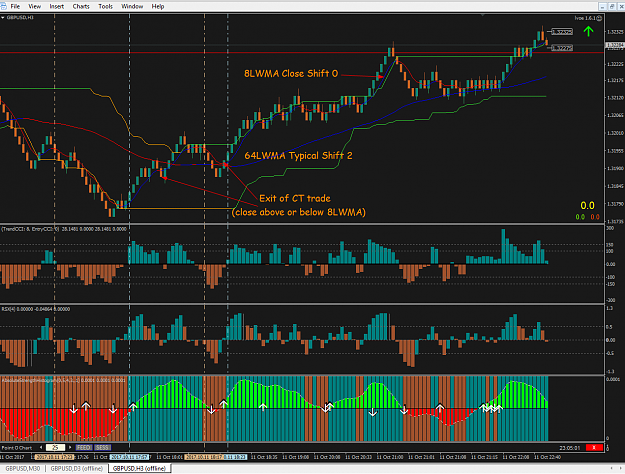This screenshot has width=625, height=474.
Task: Click the FEED button in Point 0 Chart bar
Action: (x=84, y=448)
